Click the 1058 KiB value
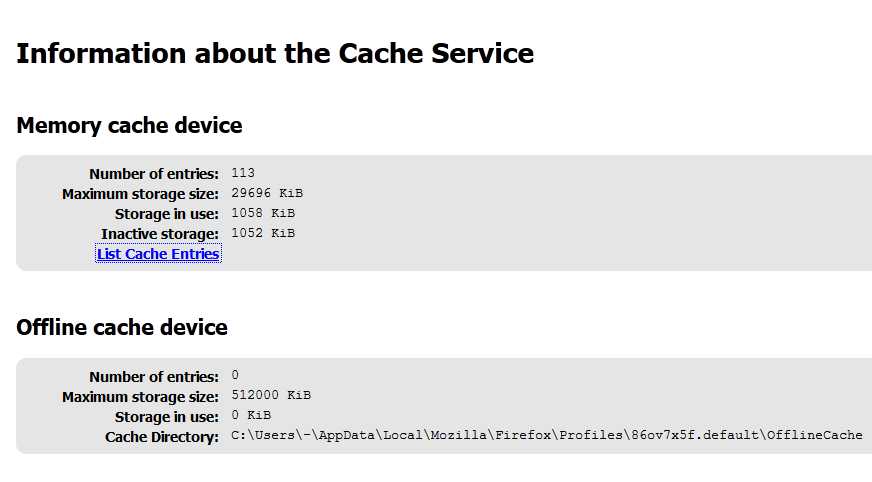The image size is (872, 482). [263, 213]
